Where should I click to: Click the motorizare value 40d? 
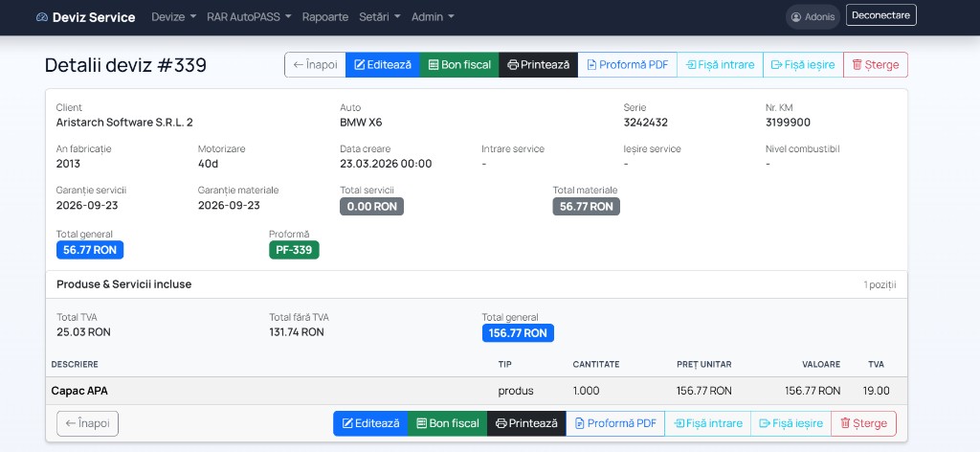pyautogui.click(x=208, y=164)
